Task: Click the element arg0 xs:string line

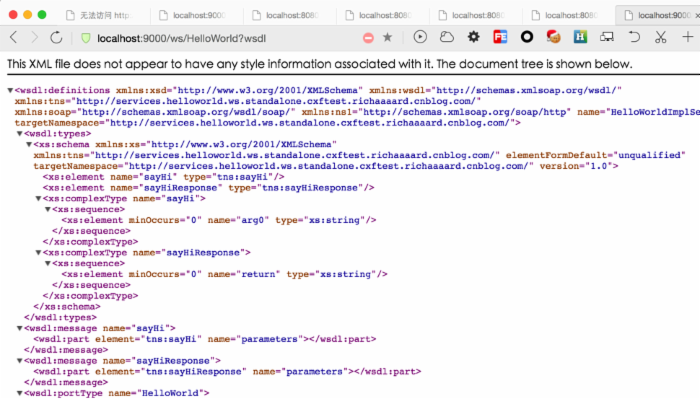Action: click(219, 220)
